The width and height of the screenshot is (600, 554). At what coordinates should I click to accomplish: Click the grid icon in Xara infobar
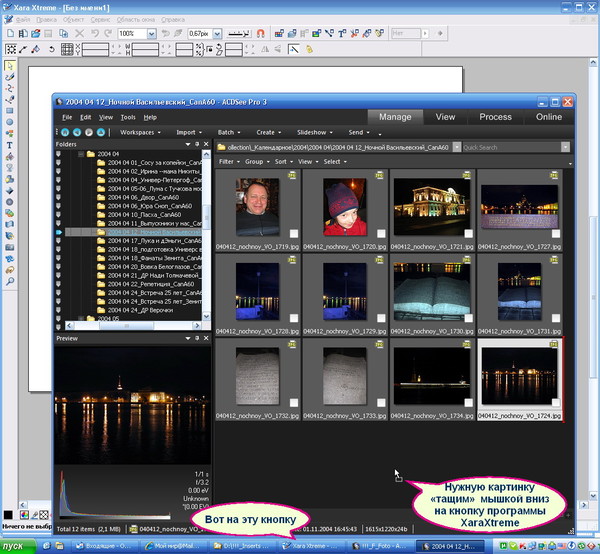[x=67, y=49]
